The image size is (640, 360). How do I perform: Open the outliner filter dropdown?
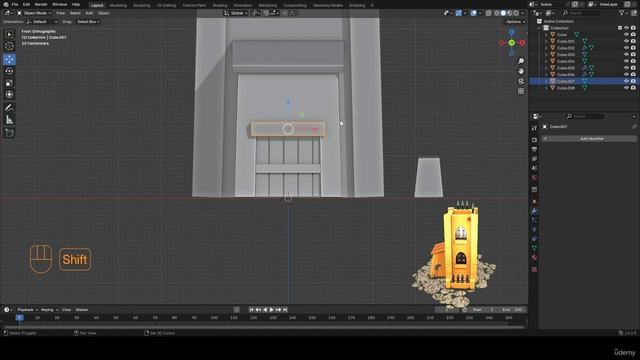[623, 13]
